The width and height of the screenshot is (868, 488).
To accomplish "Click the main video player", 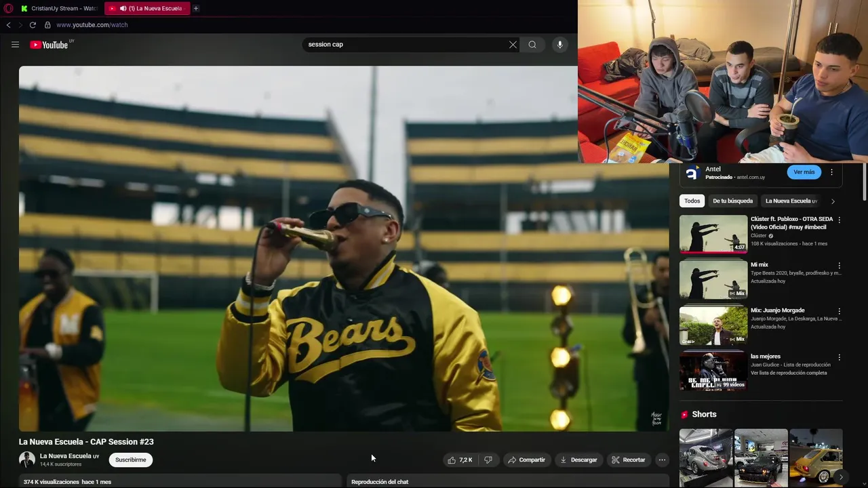I will (x=344, y=249).
